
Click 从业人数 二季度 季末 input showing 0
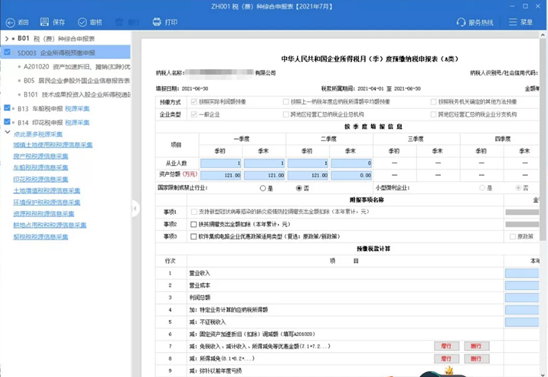(x=351, y=163)
